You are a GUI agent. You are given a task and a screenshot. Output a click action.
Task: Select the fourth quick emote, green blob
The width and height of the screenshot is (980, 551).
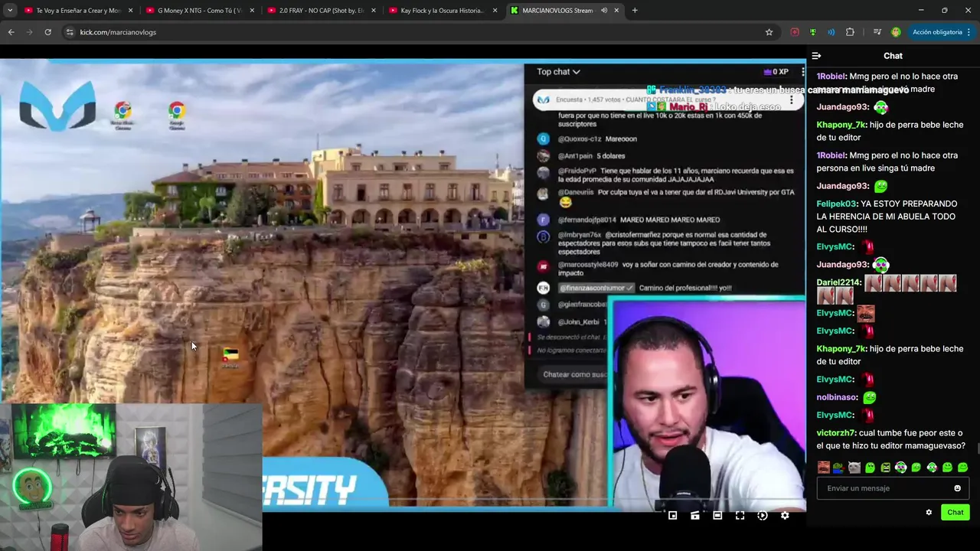[x=870, y=468]
